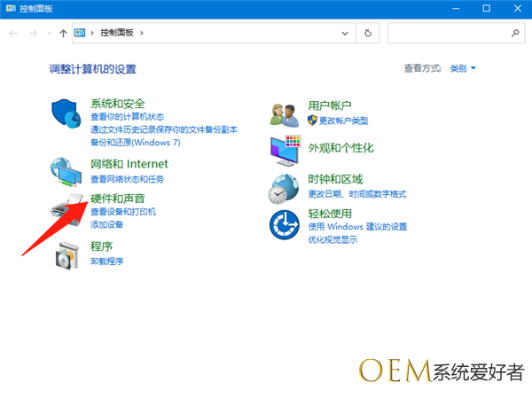Viewport: 532px width, 398px height.
Task: Click the Appearance and Personalization monitor icon
Action: (x=286, y=150)
